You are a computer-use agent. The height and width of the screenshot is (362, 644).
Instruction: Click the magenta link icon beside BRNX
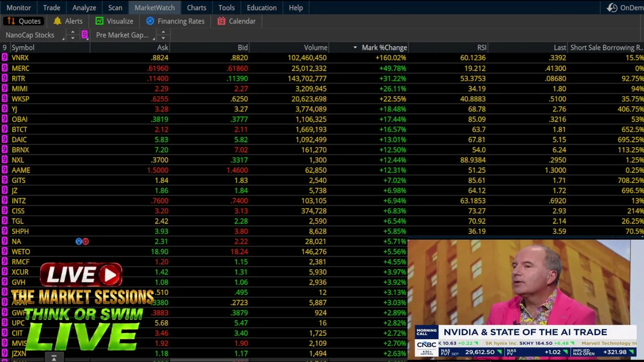5,150
